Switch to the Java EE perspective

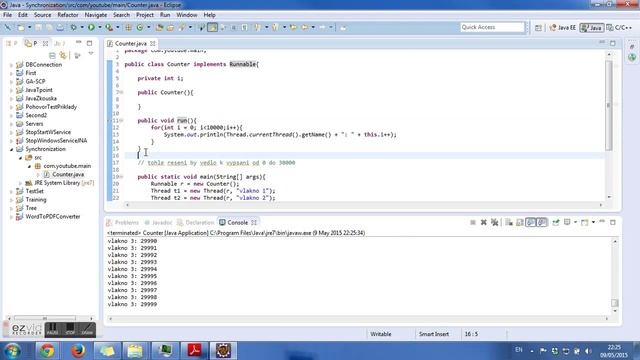563,28
